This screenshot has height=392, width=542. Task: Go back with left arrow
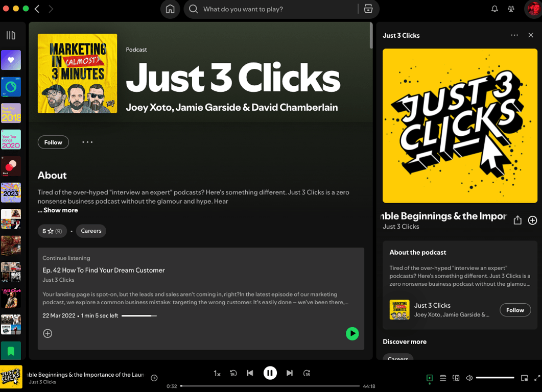pyautogui.click(x=37, y=9)
